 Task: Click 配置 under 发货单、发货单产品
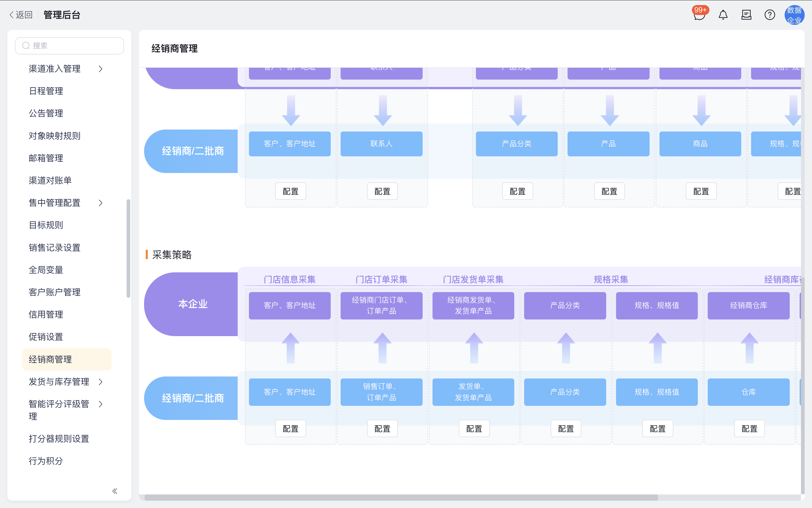(474, 428)
